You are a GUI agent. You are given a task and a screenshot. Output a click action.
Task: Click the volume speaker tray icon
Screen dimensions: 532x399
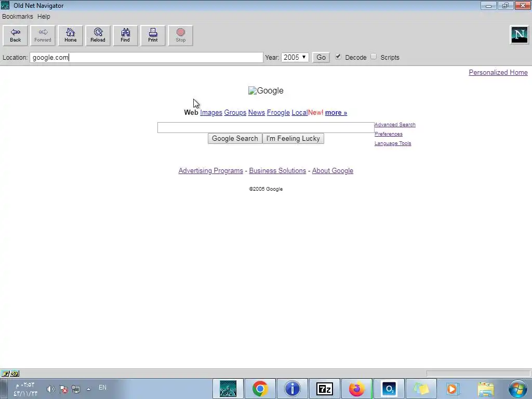click(x=50, y=389)
